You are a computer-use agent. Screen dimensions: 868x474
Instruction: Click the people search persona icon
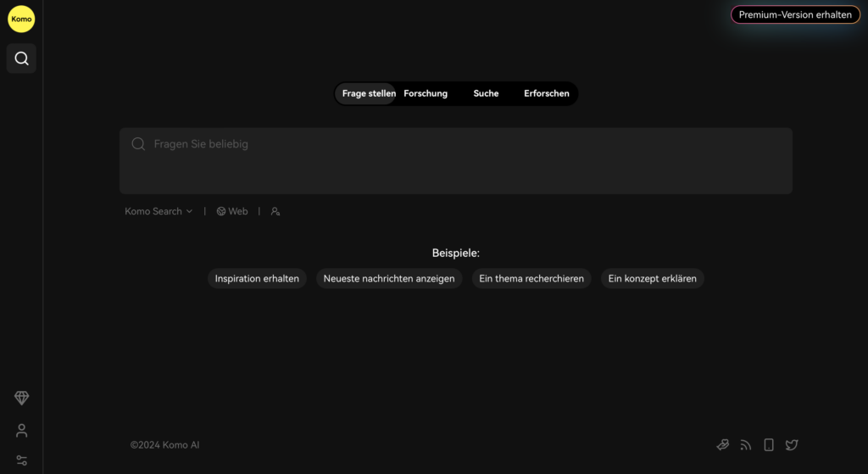tap(275, 211)
